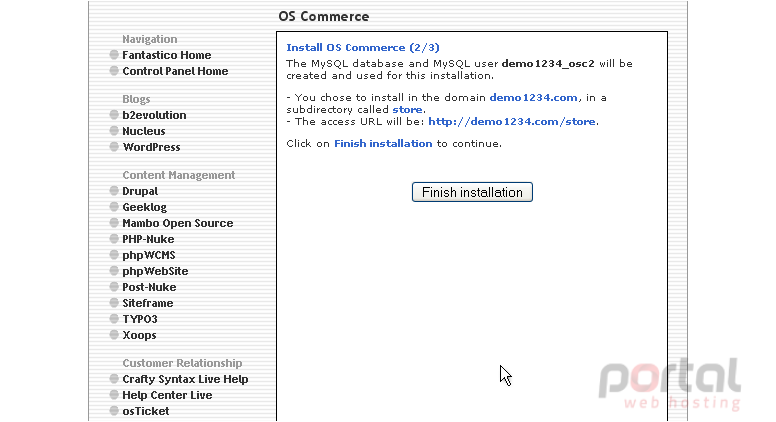Select Drupal under Content Management
This screenshot has height=422, width=776.
tap(140, 191)
